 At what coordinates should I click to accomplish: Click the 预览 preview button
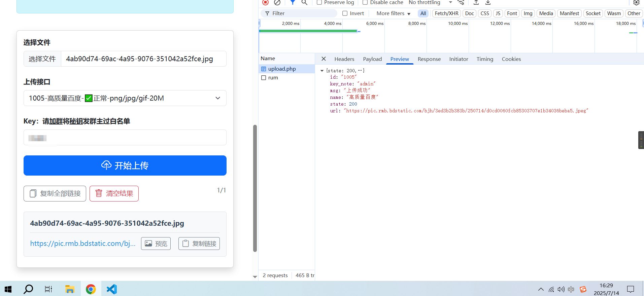(156, 244)
